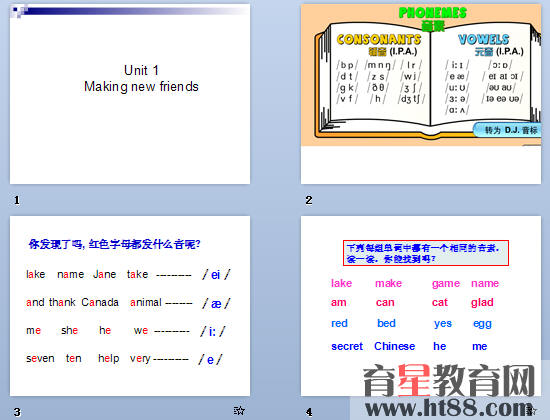Click the word secret on slide 4

point(347,346)
